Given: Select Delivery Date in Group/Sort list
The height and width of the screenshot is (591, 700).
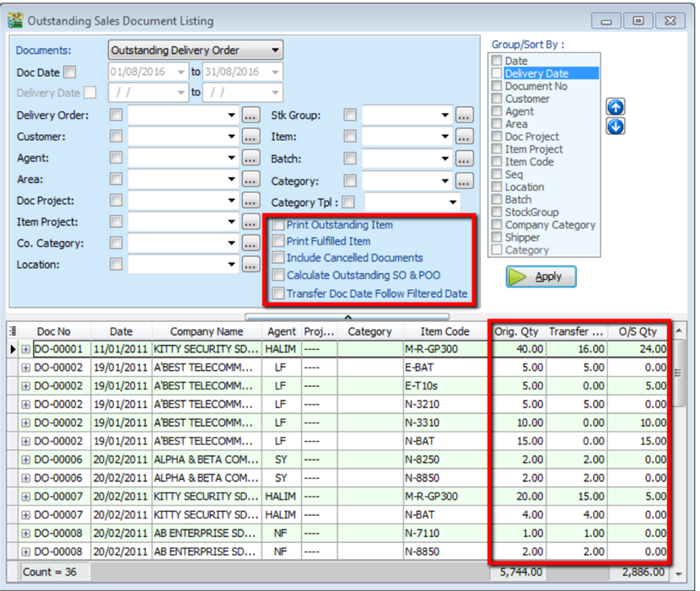Looking at the screenshot, I should [x=536, y=73].
